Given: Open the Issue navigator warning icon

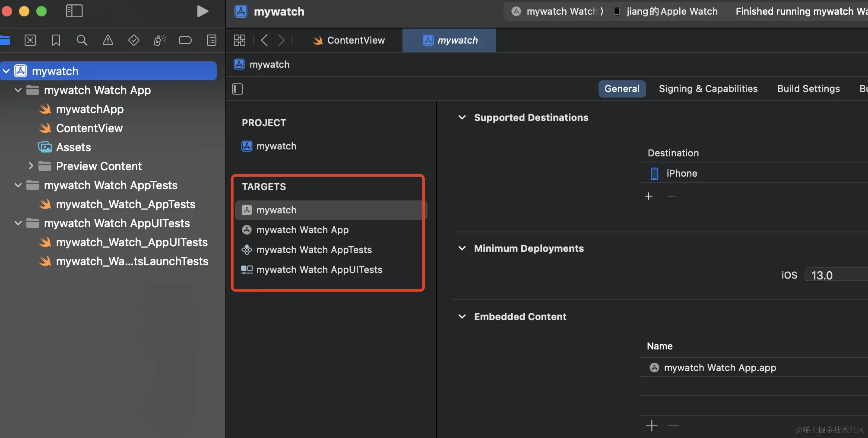Looking at the screenshot, I should tap(108, 41).
